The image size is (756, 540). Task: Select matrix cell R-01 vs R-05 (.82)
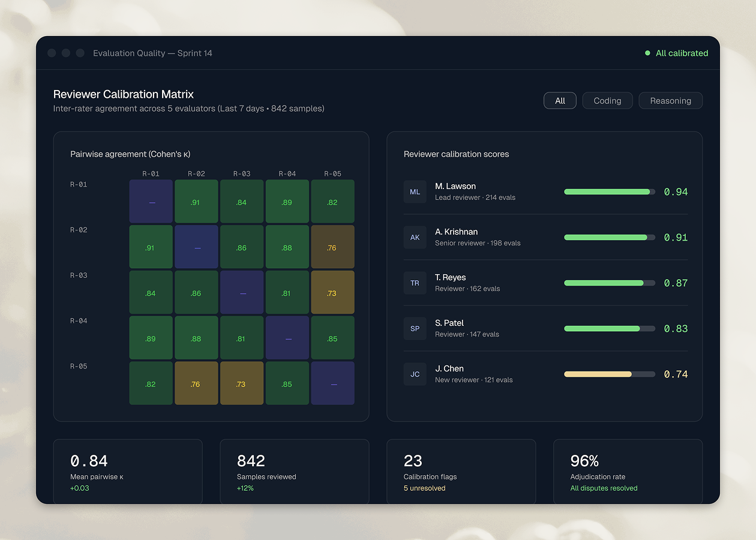click(x=332, y=202)
